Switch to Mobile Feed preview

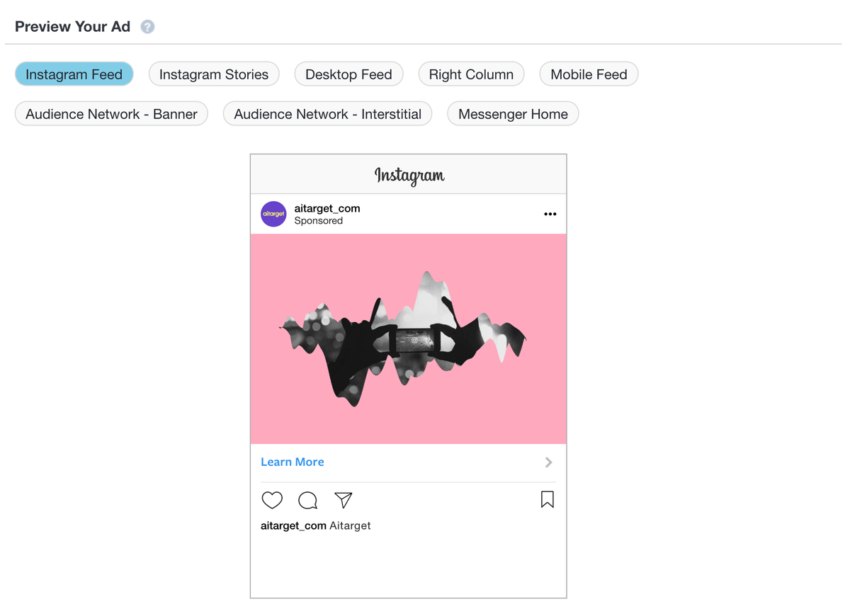[589, 74]
